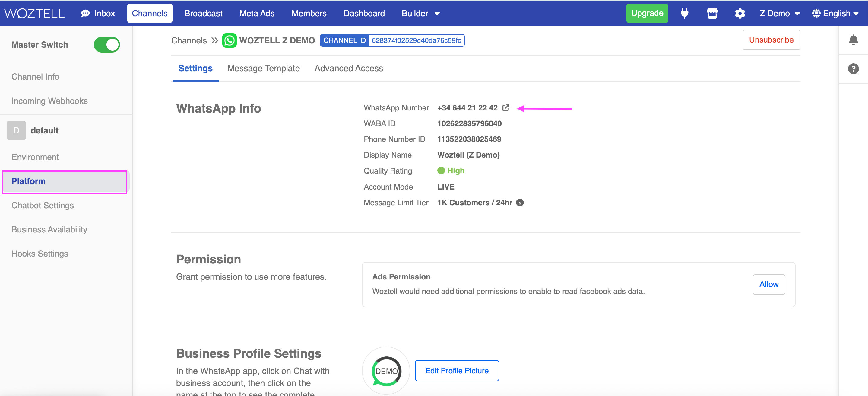Click the green Upgrade button

(647, 13)
